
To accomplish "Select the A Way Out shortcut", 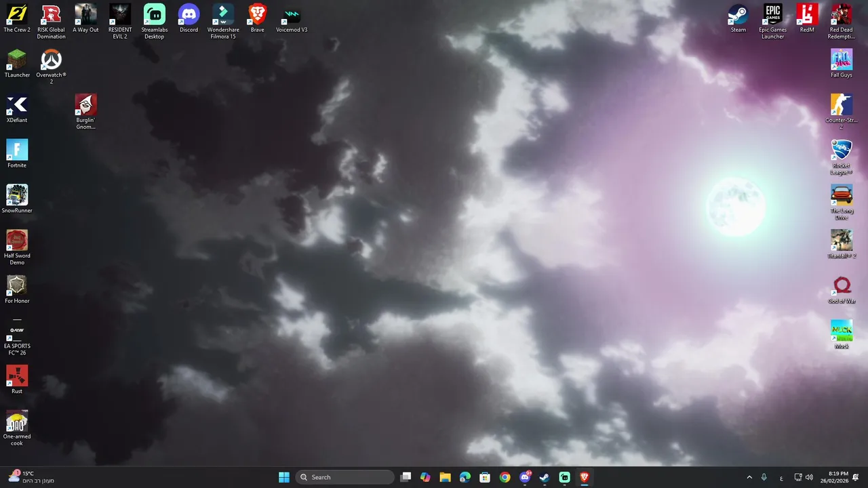I will tap(85, 19).
